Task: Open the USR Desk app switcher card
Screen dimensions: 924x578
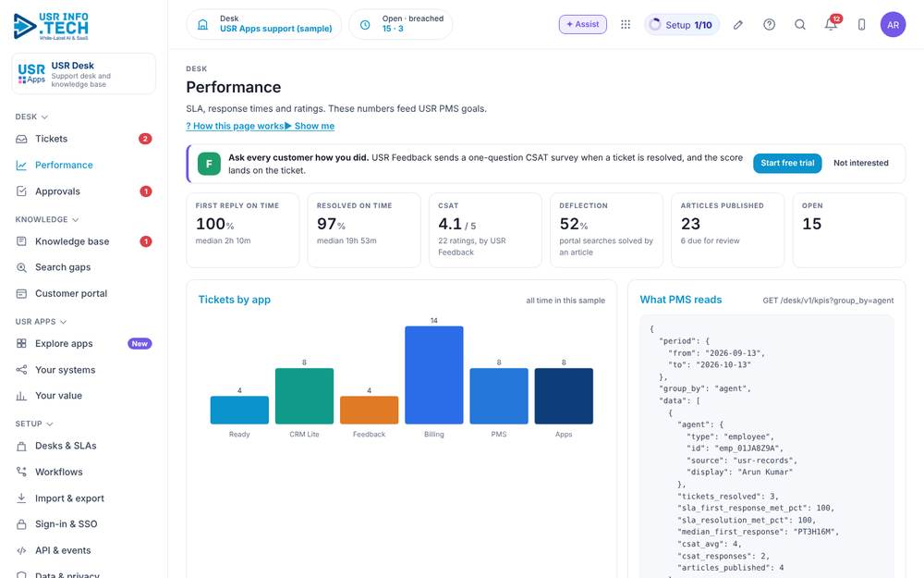Action: 84,74
